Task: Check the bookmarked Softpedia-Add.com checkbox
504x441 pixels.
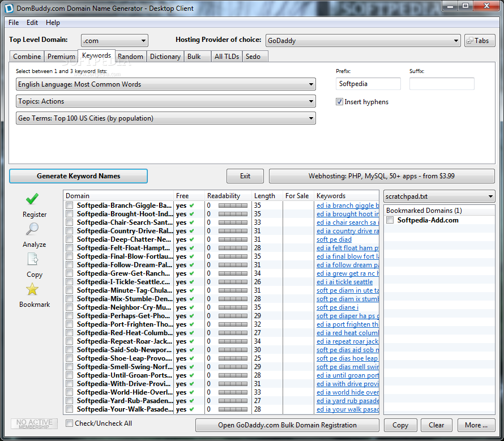Action: (390, 220)
